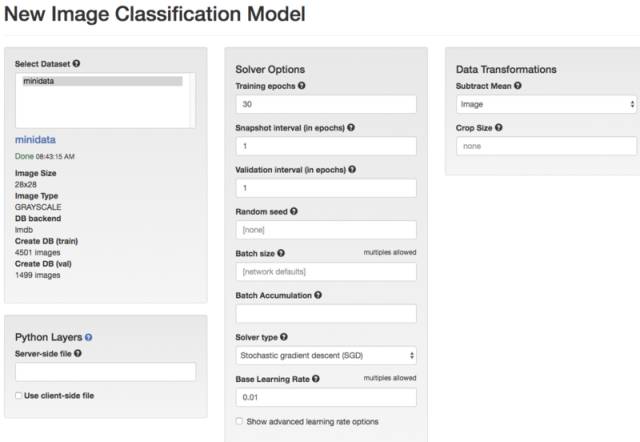Open minidata dataset link
640x442 pixels.
click(36, 140)
